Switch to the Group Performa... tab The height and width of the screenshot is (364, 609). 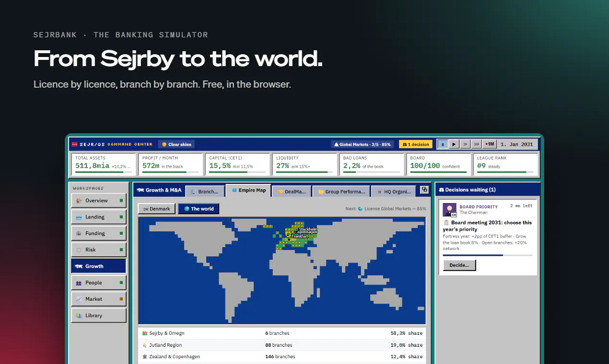click(341, 191)
